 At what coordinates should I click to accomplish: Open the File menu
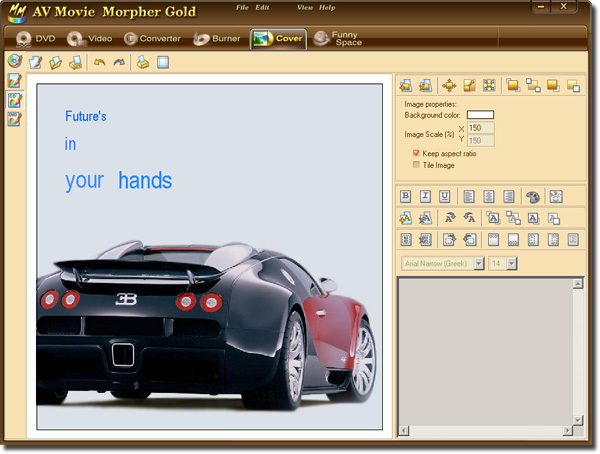tap(242, 8)
